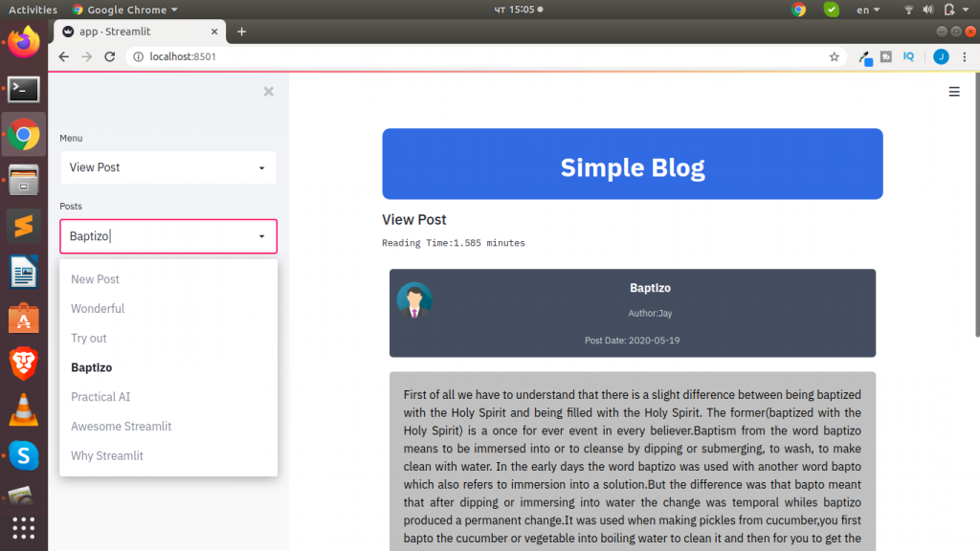The height and width of the screenshot is (551, 980).
Task: Open the Streamlit hamburger menu
Action: [953, 91]
